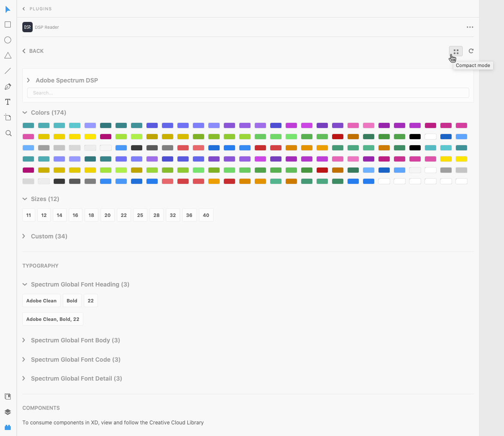
Task: Select the Adobe Clean, Bold, 22 style
Action: point(52,319)
